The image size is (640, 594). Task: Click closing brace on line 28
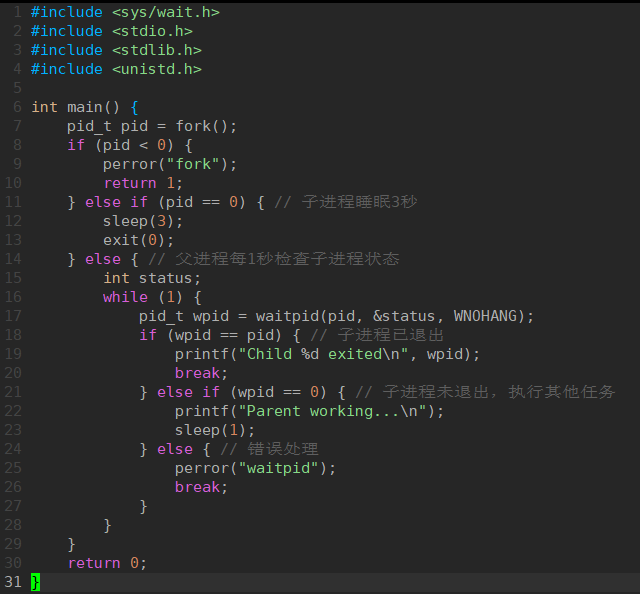(x=107, y=525)
